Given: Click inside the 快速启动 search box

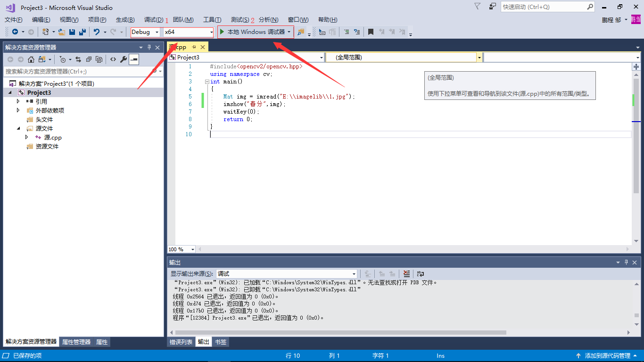Looking at the screenshot, I should pos(542,7).
